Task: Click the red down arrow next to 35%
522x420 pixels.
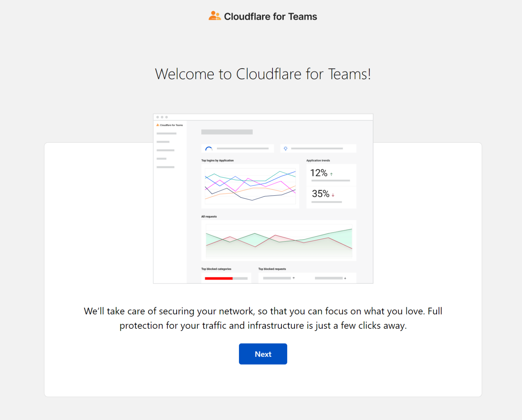Action: tap(333, 195)
